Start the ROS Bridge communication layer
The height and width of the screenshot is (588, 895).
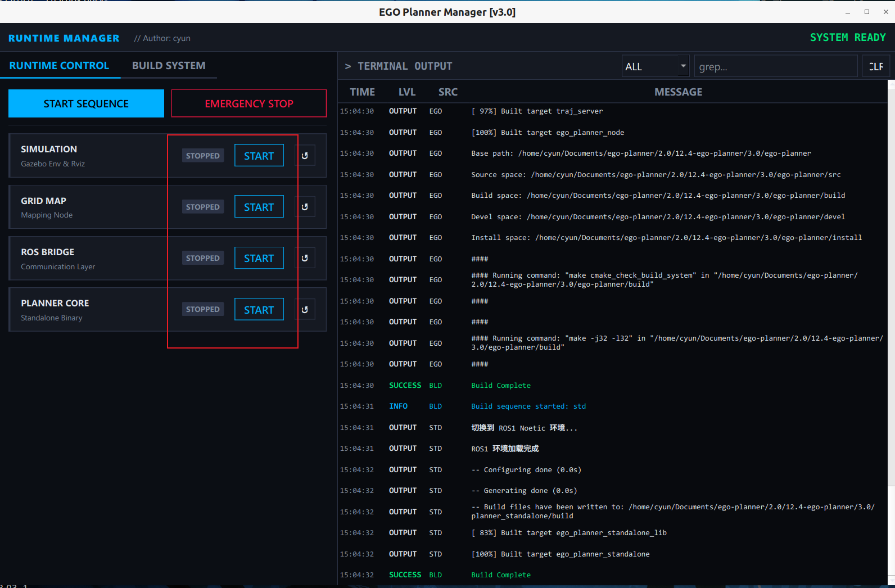pyautogui.click(x=259, y=258)
